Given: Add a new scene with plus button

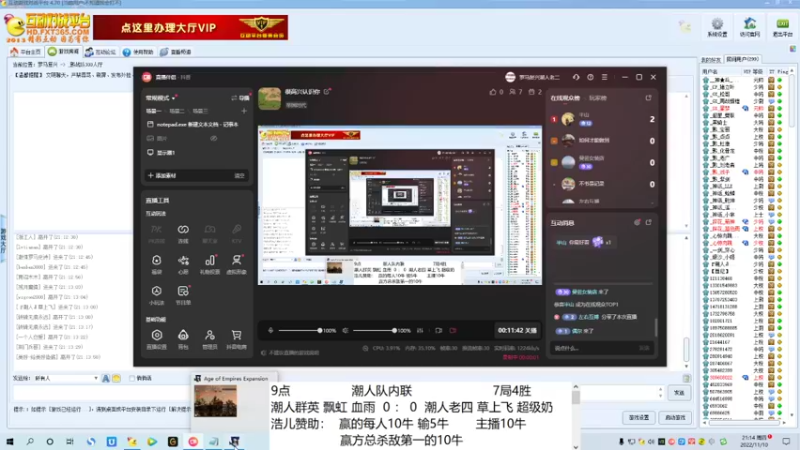Looking at the screenshot, I should pyautogui.click(x=244, y=111).
